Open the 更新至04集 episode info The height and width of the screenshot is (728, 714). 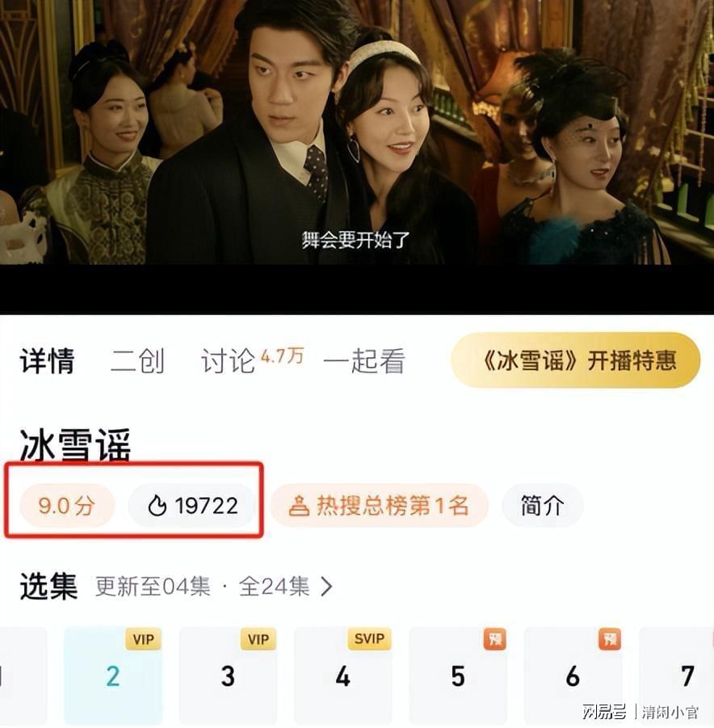click(153, 587)
